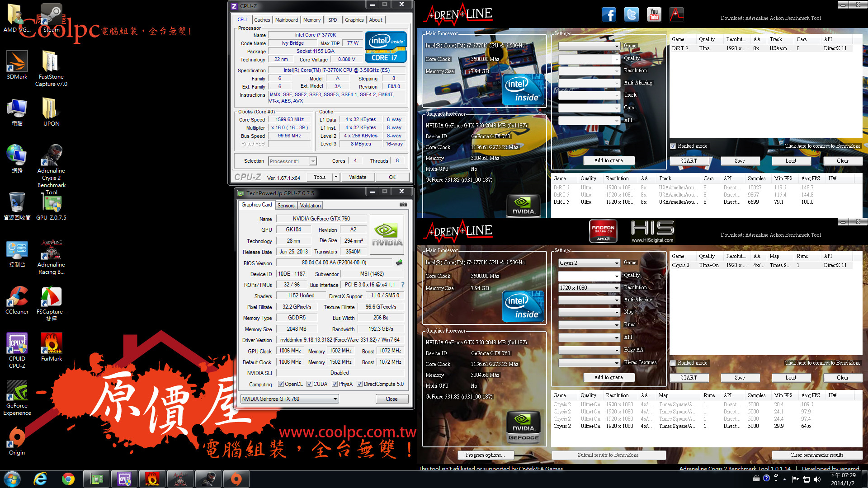Open Internet Explorer from the taskbar

pos(40,479)
